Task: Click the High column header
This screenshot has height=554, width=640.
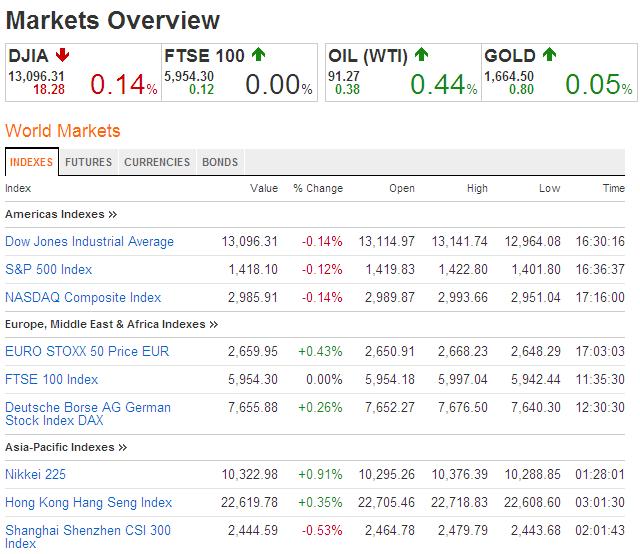Action: pos(478,188)
